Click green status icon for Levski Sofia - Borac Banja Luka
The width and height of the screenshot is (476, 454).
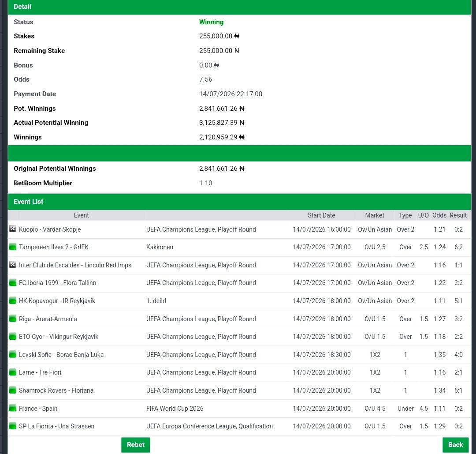click(x=12, y=354)
